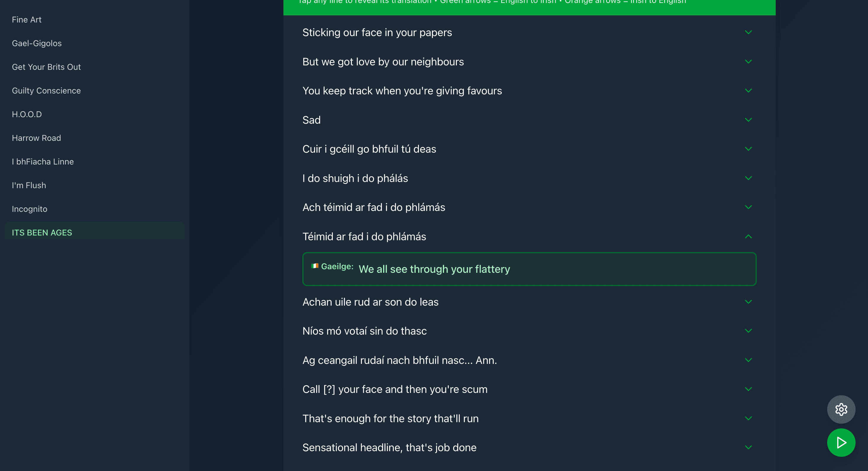The image size is (868, 471).
Task: Click the green instruction banner at the top
Action: (x=529, y=5)
